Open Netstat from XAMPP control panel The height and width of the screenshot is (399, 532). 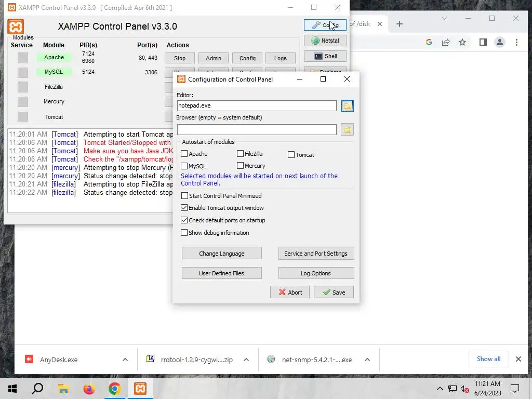pyautogui.click(x=325, y=41)
